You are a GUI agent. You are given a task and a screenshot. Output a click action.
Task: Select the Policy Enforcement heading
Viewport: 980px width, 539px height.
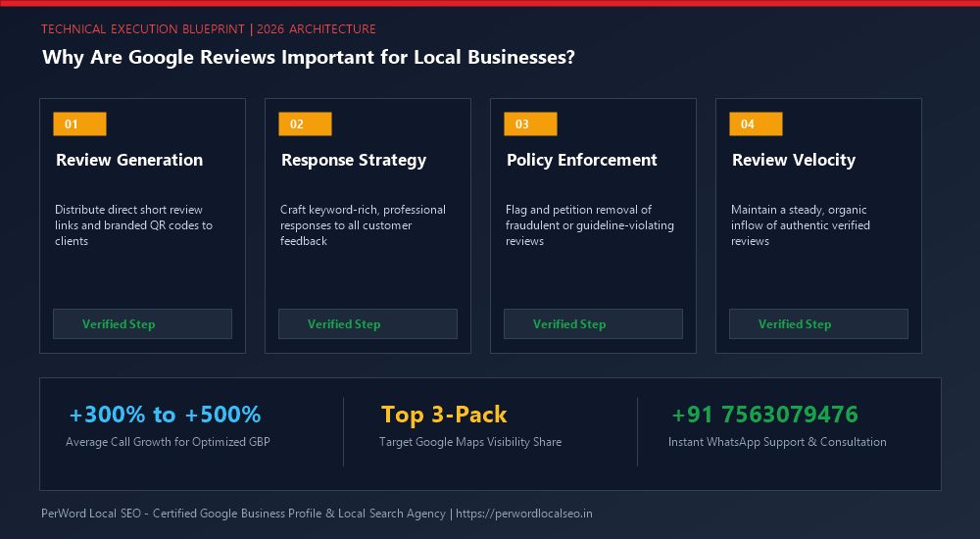click(582, 161)
